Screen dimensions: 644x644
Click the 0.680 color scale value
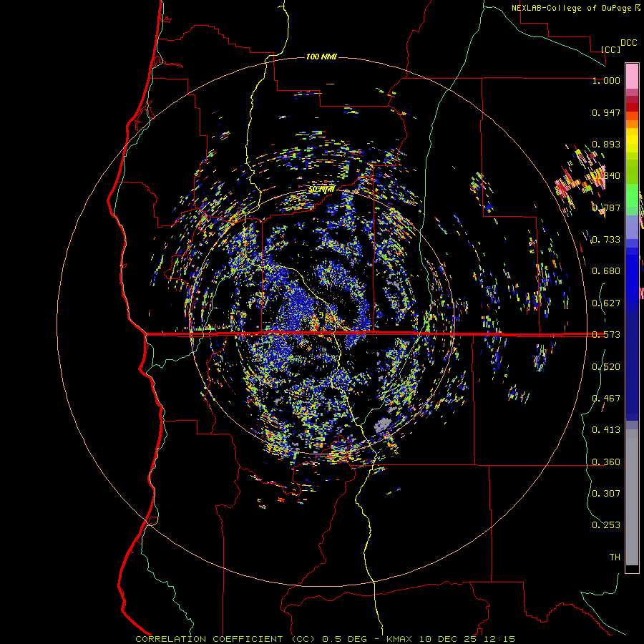[x=606, y=271]
